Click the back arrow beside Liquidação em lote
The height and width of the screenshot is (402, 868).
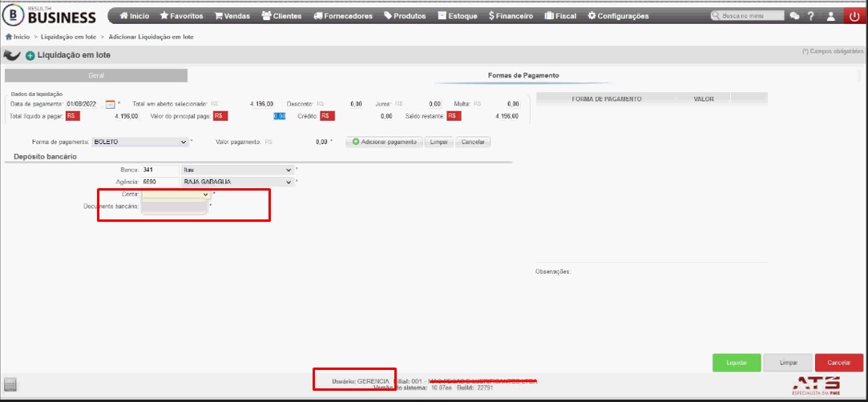click(x=12, y=55)
